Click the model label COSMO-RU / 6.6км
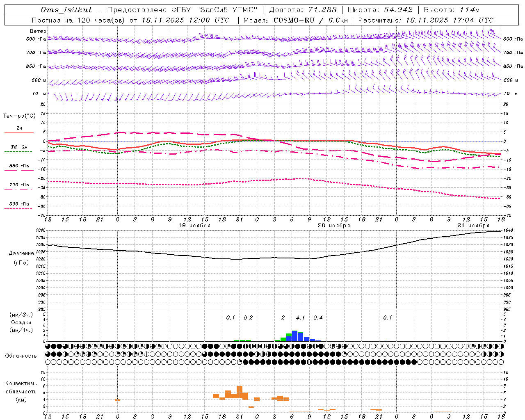Viewport: 525px width, 420px height. (311, 20)
